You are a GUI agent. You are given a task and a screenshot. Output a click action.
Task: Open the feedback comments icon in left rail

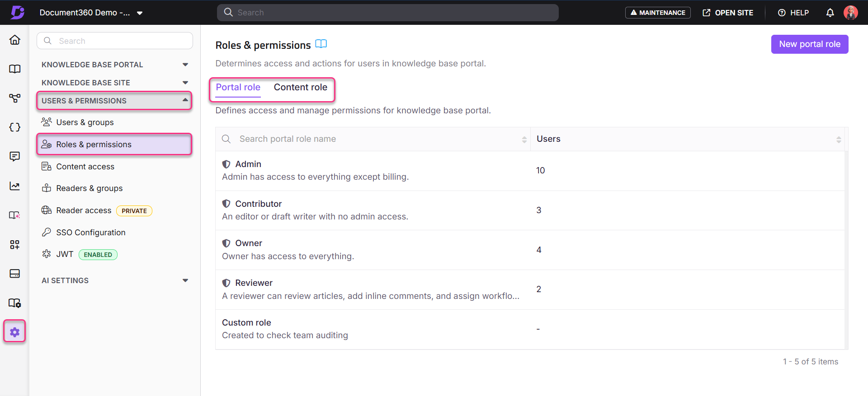[x=15, y=157]
